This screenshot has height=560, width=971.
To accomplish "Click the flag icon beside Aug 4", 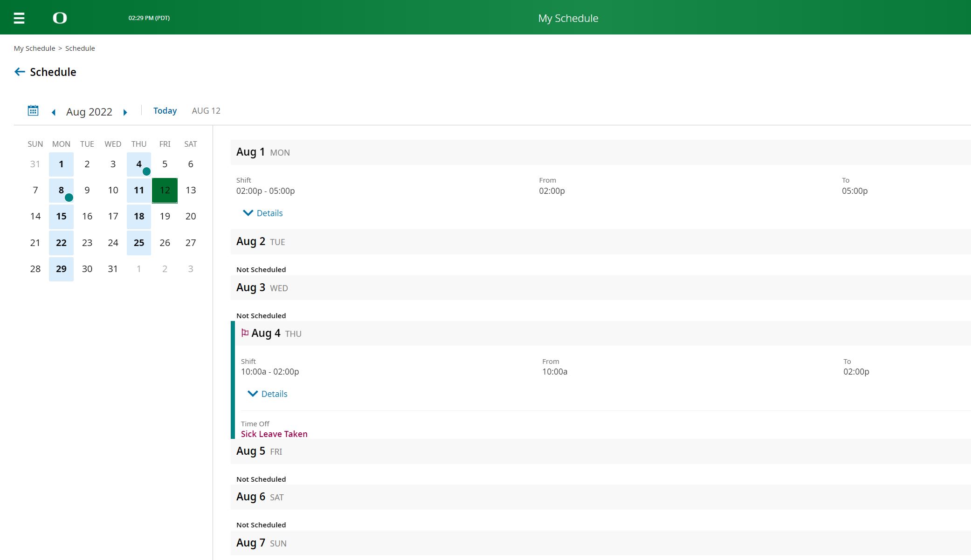I will pos(245,333).
